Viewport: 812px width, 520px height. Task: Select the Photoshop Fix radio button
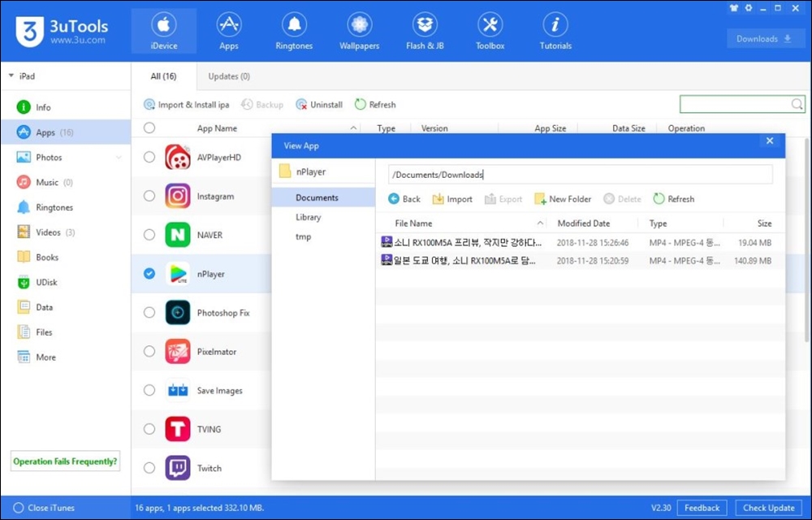click(149, 312)
